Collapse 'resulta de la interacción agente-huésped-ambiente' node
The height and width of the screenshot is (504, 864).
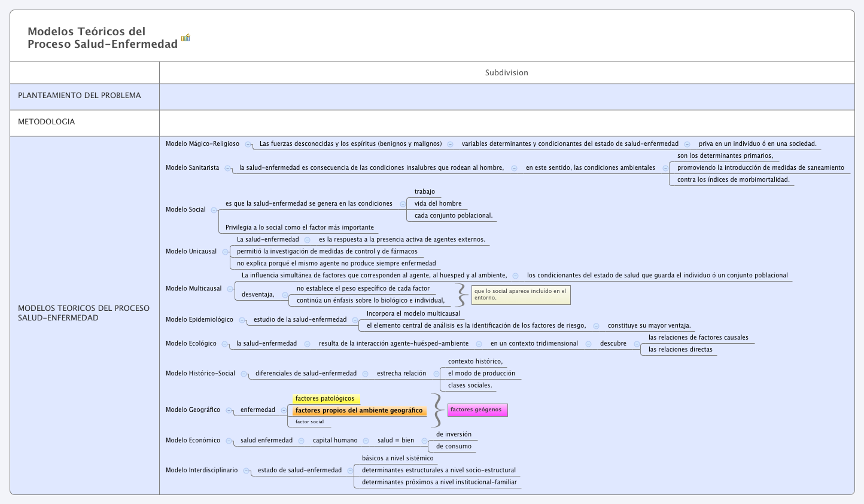(x=479, y=344)
